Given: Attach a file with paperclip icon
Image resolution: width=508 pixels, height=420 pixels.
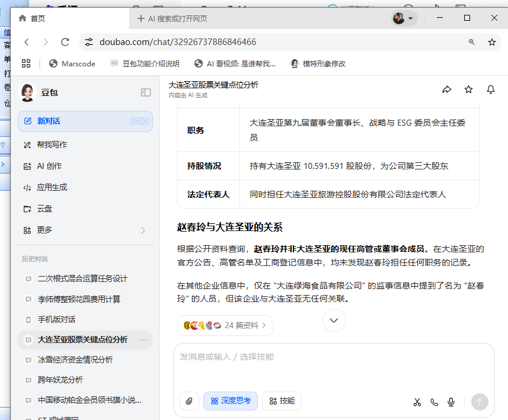Looking at the screenshot, I should click(x=189, y=401).
